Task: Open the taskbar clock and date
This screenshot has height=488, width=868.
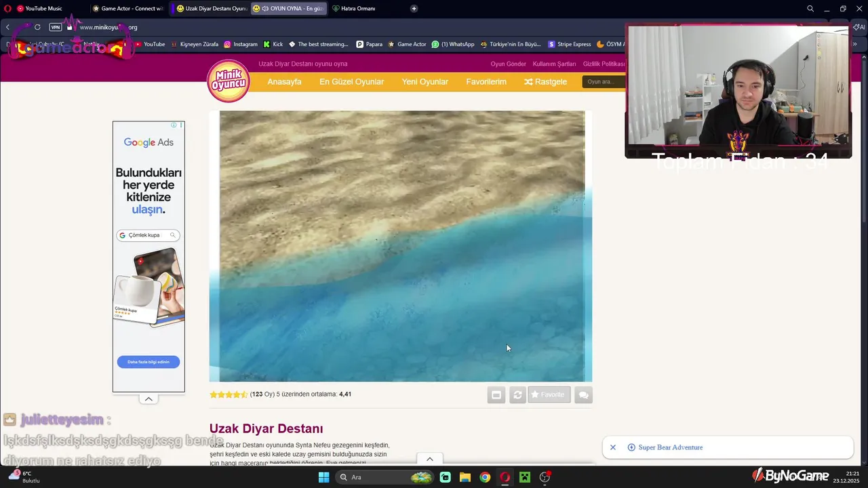Action: click(x=848, y=477)
